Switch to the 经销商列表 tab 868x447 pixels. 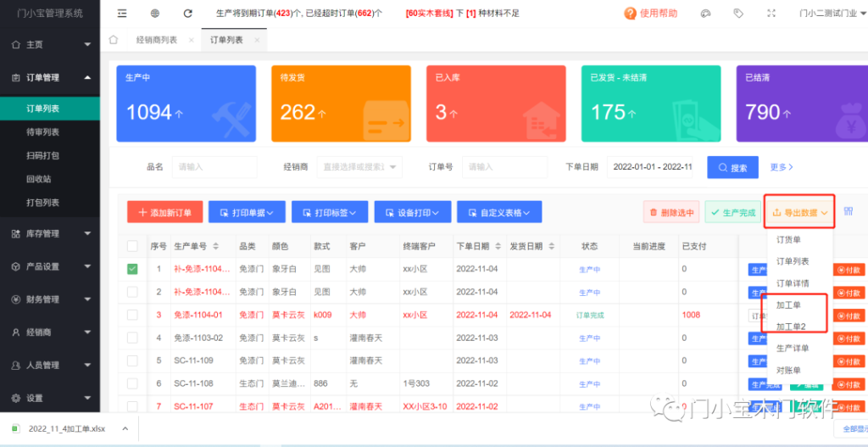(158, 40)
